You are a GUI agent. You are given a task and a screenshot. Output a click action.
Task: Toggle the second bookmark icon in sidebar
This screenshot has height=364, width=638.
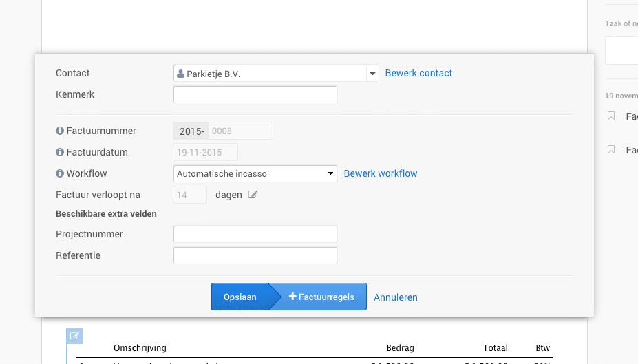point(610,149)
